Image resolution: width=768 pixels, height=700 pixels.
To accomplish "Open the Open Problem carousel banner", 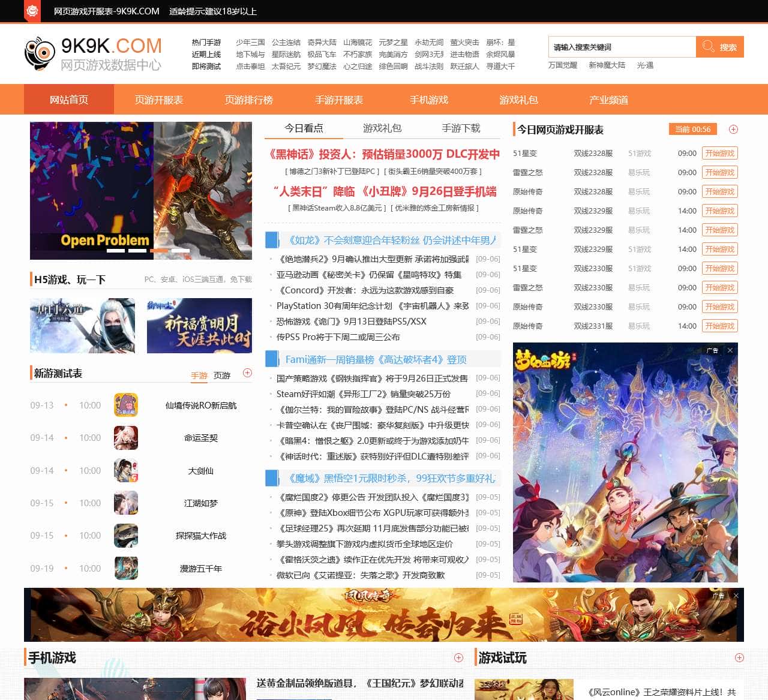I will click(x=141, y=191).
